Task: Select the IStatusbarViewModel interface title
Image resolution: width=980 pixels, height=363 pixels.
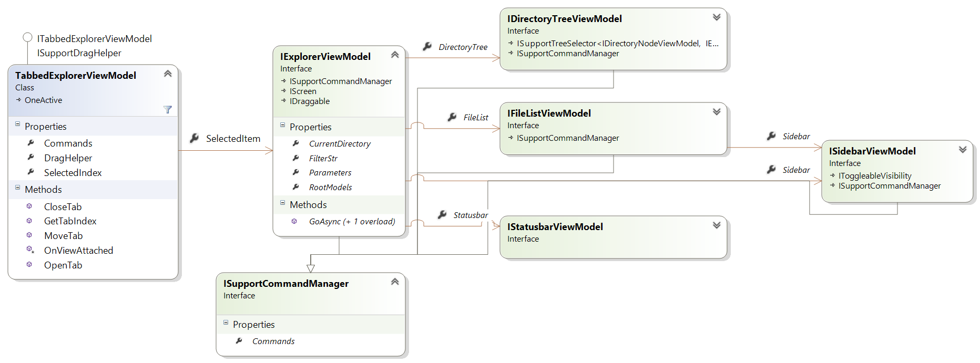Action: (x=555, y=226)
